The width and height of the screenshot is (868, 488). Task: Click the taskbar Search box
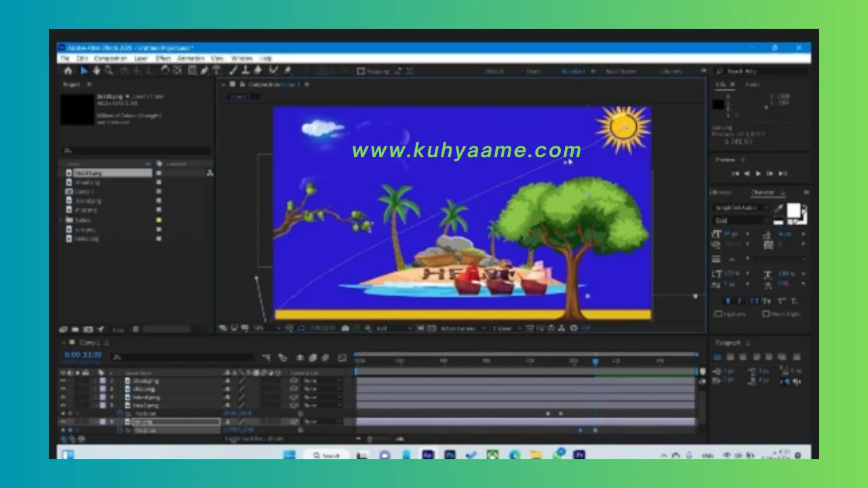tap(326, 455)
